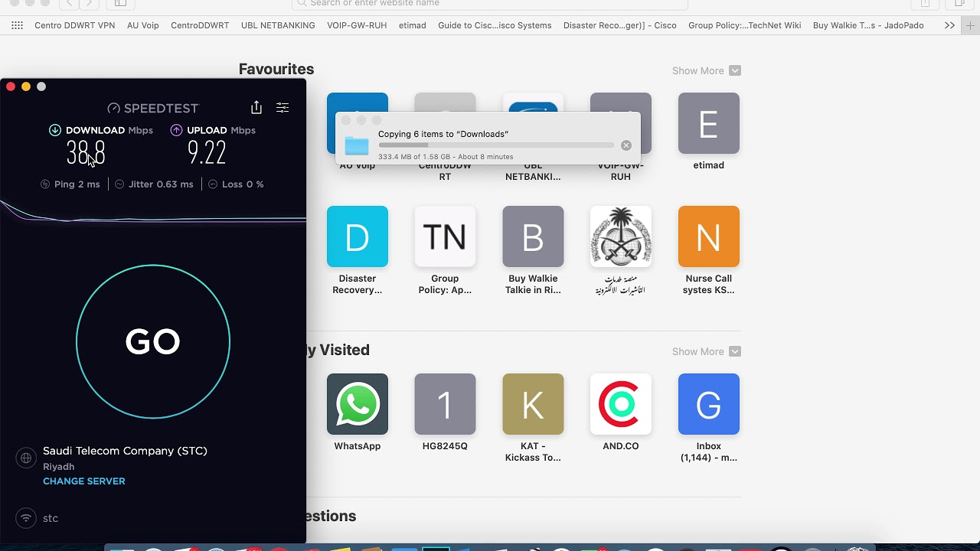Click the Ping icon
The image size is (980, 551).
click(45, 184)
